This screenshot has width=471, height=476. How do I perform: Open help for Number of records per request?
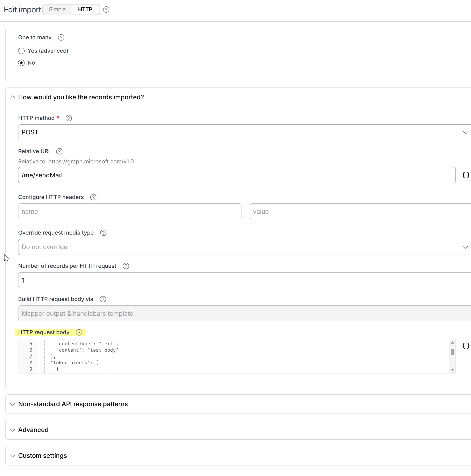[126, 266]
